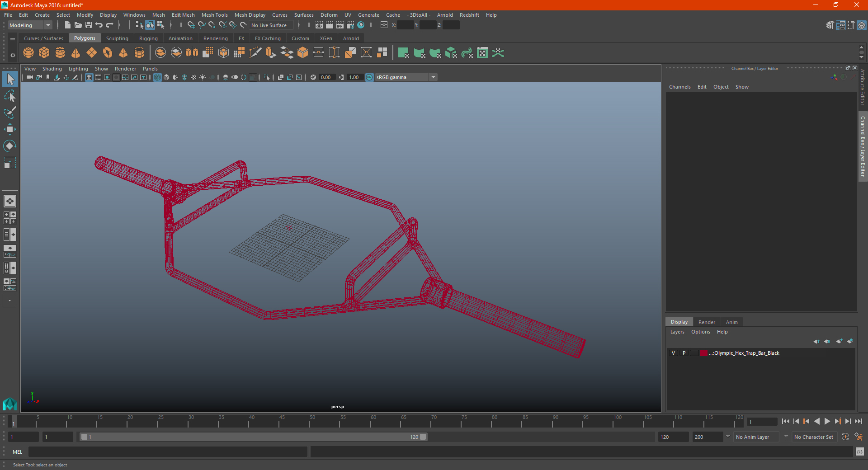Click the Redo arrow icon
Image resolution: width=868 pixels, height=470 pixels.
tap(109, 25)
